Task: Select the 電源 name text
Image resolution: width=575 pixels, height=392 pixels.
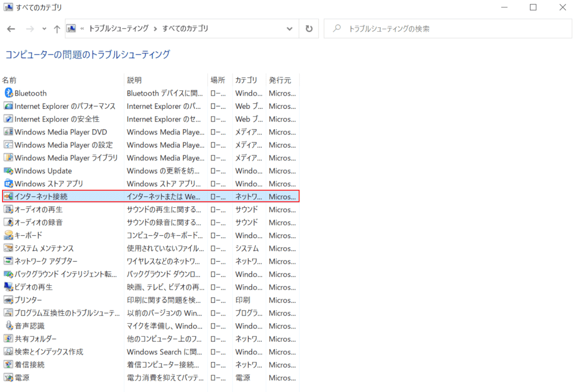Action: pos(22,377)
